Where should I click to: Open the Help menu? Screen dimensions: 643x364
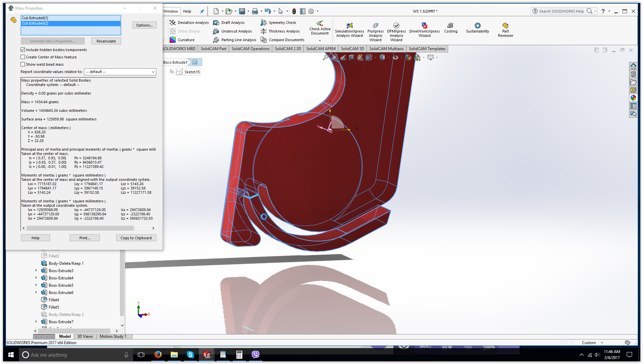pos(187,11)
